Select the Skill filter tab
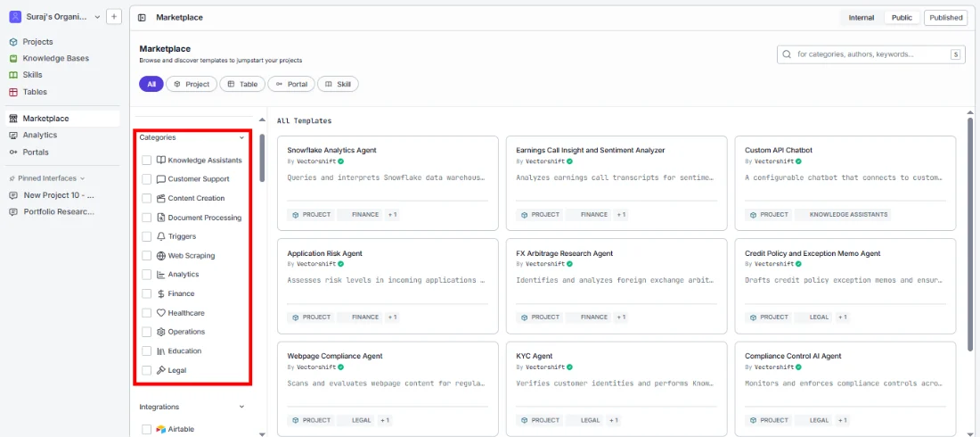Viewport: 980px width, 437px height. 338,84
